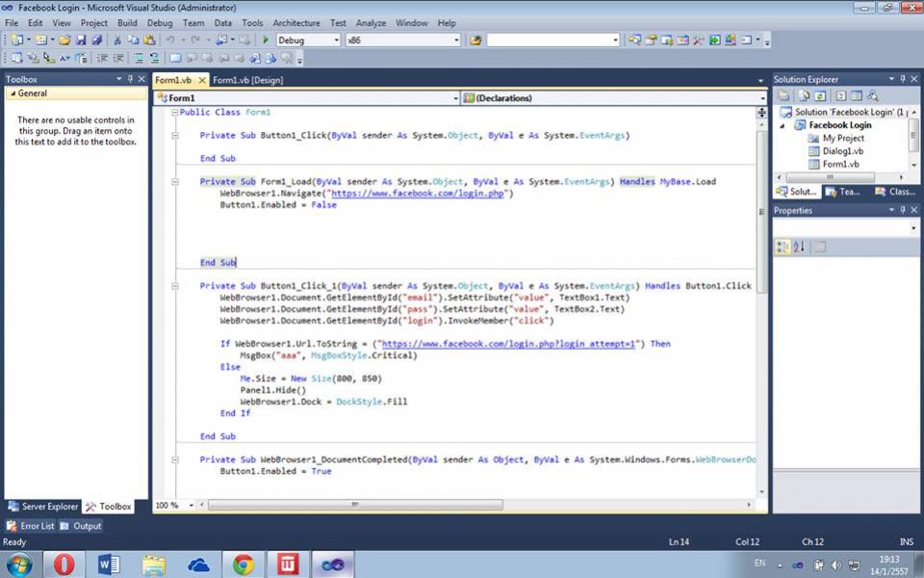The height and width of the screenshot is (578, 924).
Task: Collapse the Public Class Form1 outline region
Action: click(174, 112)
